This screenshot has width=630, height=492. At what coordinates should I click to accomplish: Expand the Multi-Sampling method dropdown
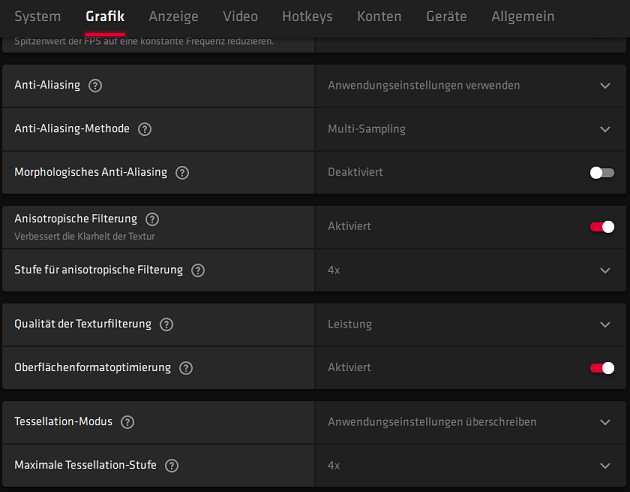[x=471, y=129]
